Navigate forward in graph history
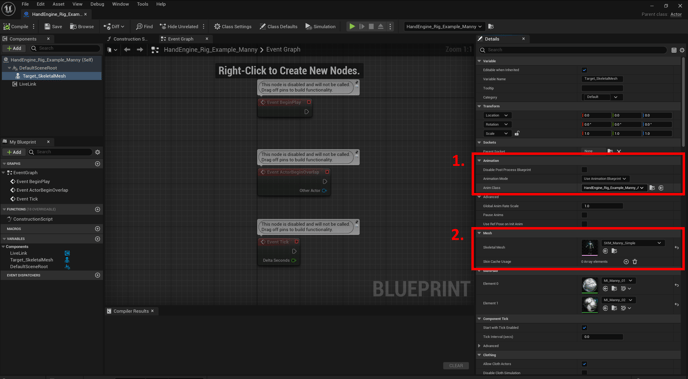Viewport: 688px width, 379px height. point(140,50)
